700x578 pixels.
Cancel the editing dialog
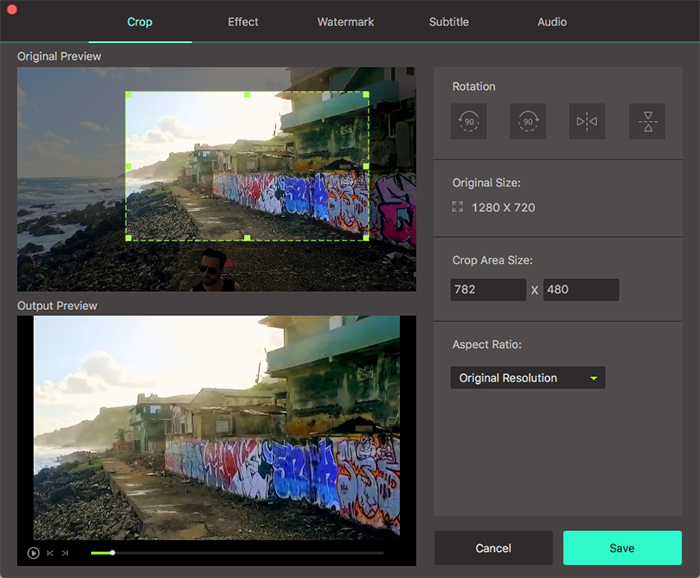click(x=493, y=548)
